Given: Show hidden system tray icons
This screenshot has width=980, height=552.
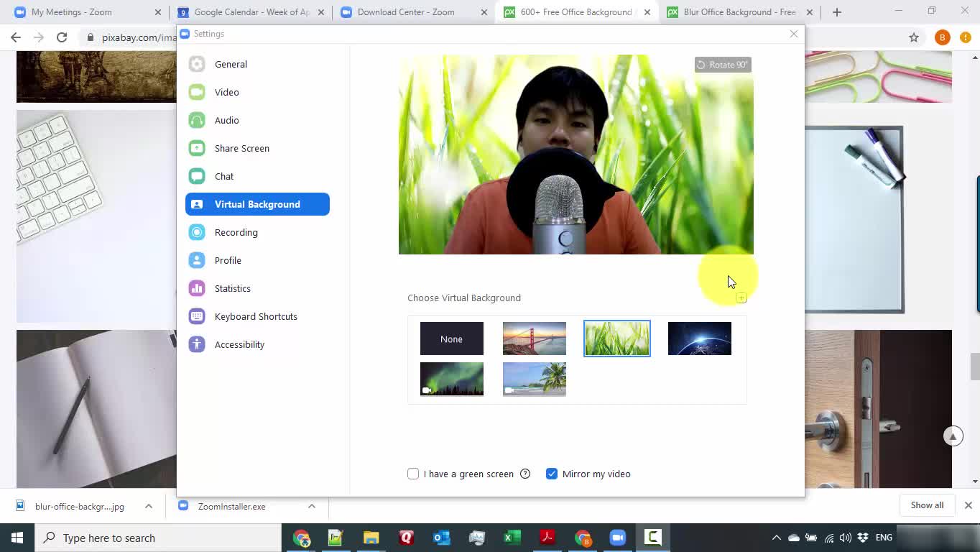Looking at the screenshot, I should point(776,538).
